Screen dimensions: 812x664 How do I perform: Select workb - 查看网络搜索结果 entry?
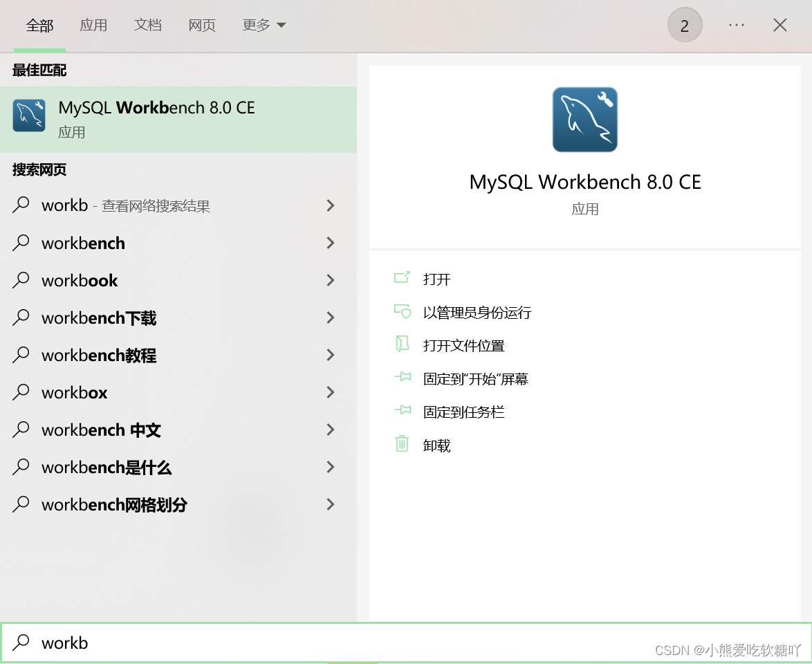coord(126,205)
